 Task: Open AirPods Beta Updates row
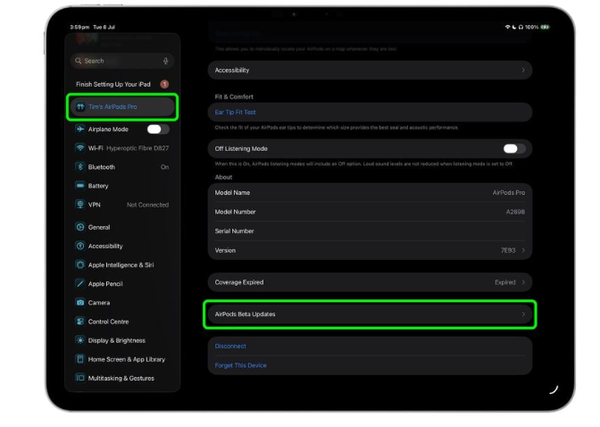click(x=370, y=314)
